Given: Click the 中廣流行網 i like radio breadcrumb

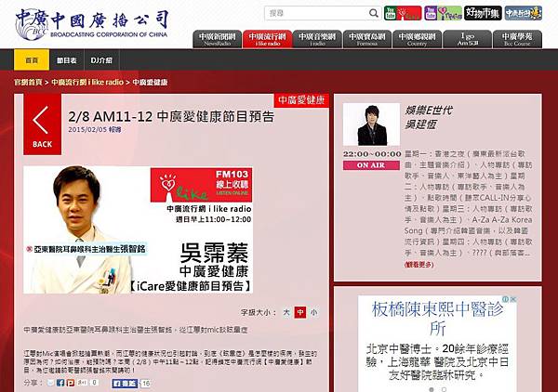Looking at the screenshot, I should (87, 82).
